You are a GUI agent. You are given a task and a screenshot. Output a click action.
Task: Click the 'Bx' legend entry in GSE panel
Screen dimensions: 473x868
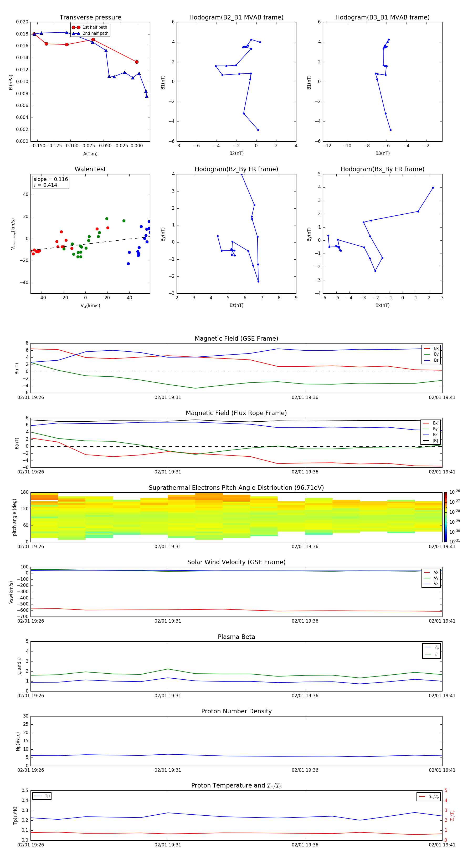coord(431,349)
